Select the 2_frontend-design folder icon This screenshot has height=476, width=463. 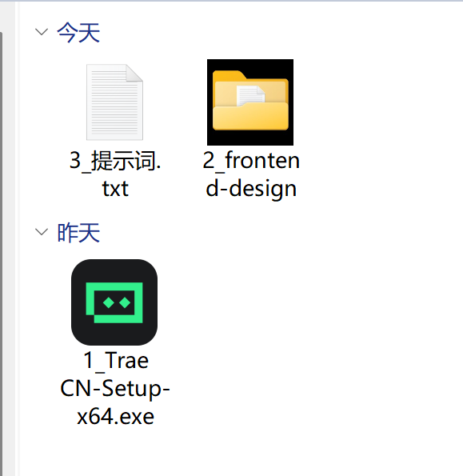250,102
